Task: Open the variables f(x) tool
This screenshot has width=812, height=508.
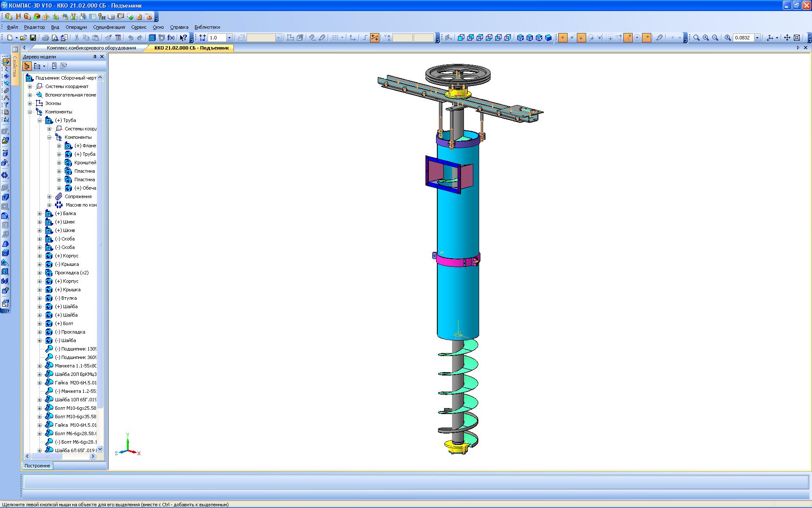Action: pyautogui.click(x=171, y=38)
